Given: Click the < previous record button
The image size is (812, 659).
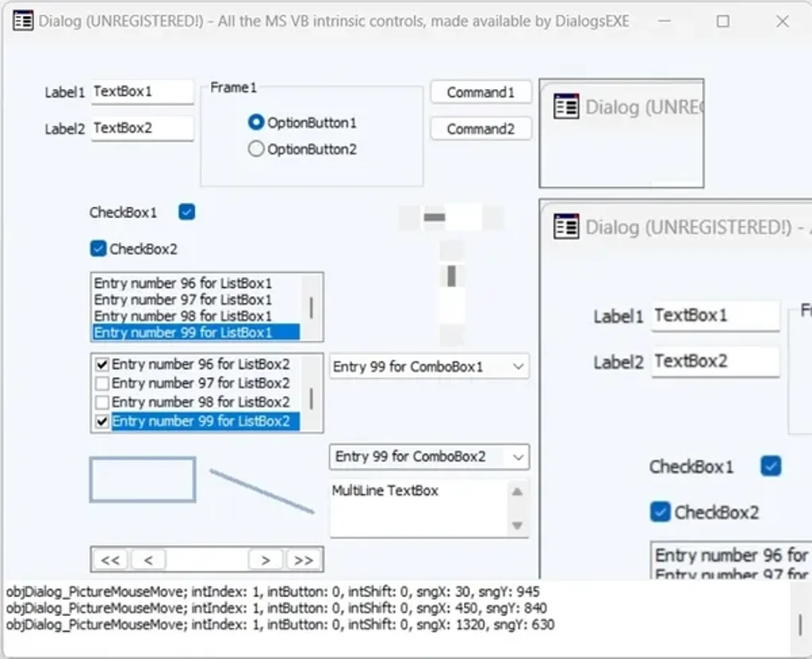Looking at the screenshot, I should pos(149,560).
